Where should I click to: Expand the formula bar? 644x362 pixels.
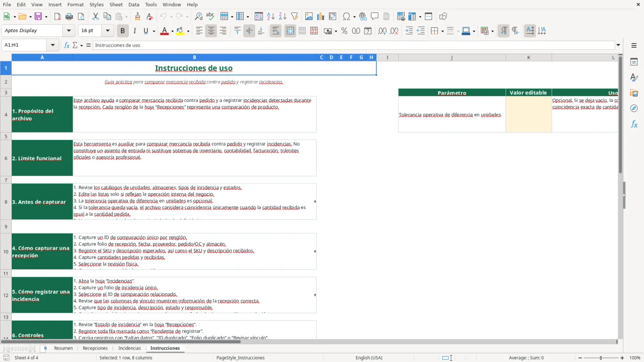coord(618,45)
